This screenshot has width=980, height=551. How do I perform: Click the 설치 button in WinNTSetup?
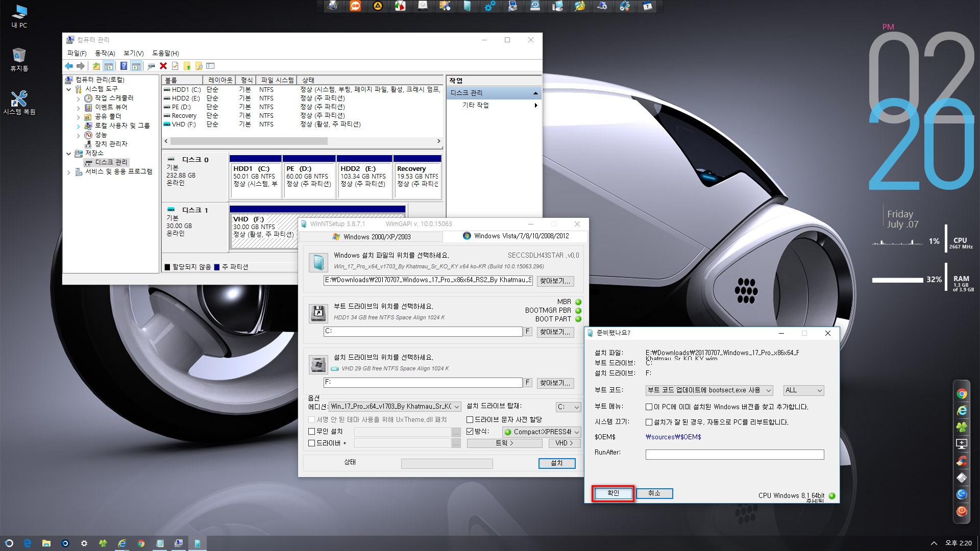pos(557,463)
